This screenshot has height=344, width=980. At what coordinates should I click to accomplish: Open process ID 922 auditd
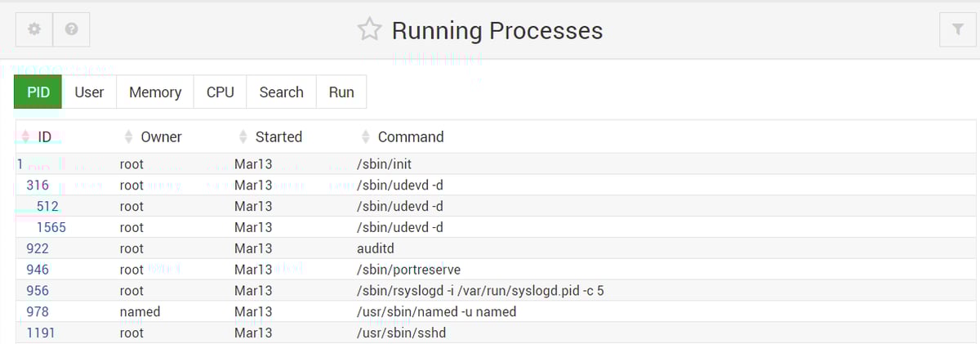[38, 248]
